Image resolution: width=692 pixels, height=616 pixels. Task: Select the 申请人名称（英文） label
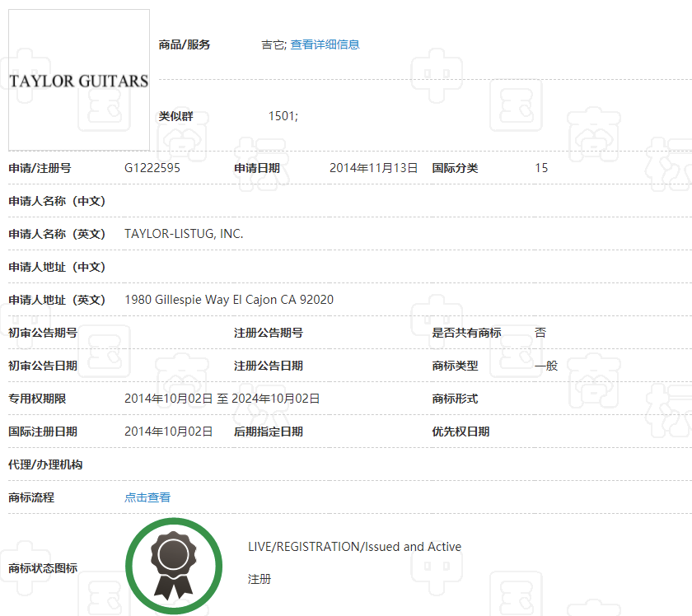[57, 234]
